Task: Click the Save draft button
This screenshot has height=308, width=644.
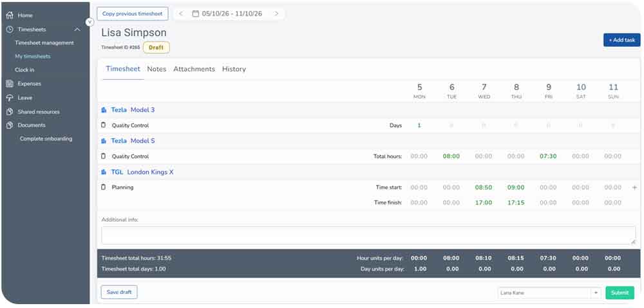Action: [119, 292]
